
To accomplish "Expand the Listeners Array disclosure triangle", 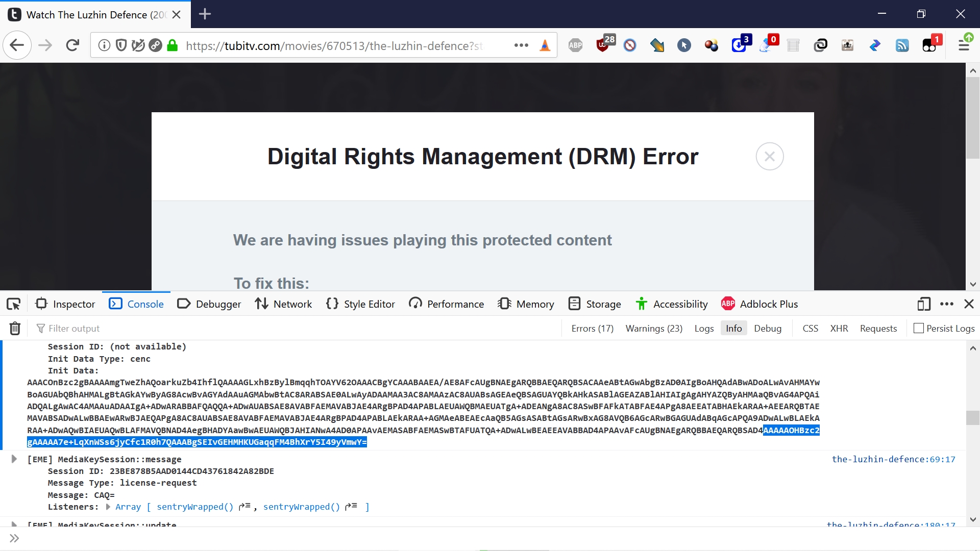I will [108, 507].
